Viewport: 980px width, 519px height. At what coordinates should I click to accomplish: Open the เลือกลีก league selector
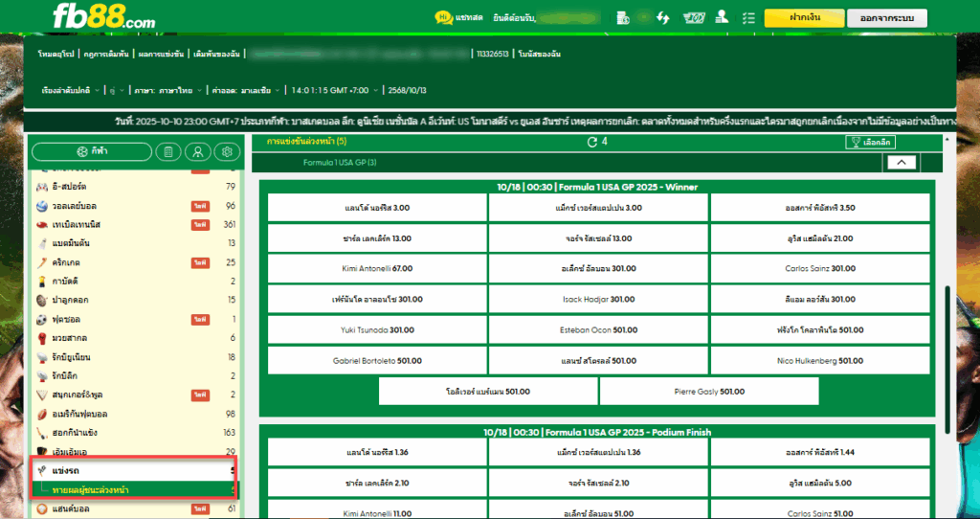pos(870,143)
